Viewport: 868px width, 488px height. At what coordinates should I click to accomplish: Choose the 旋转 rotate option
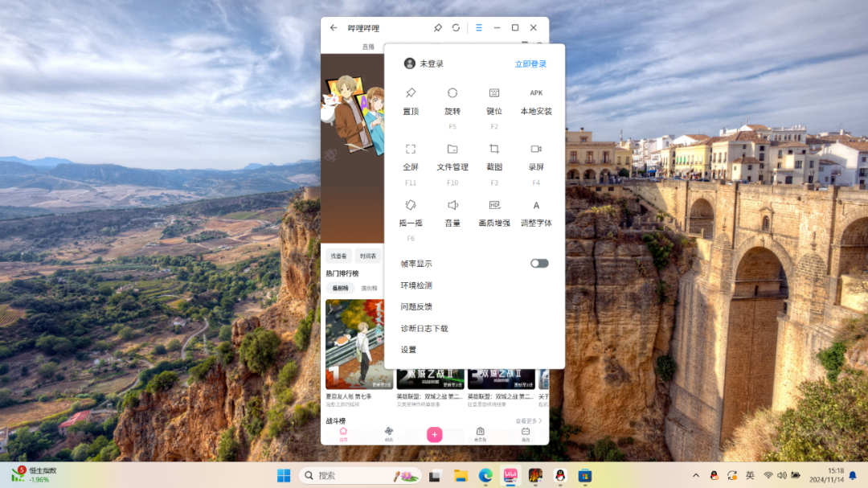click(452, 107)
